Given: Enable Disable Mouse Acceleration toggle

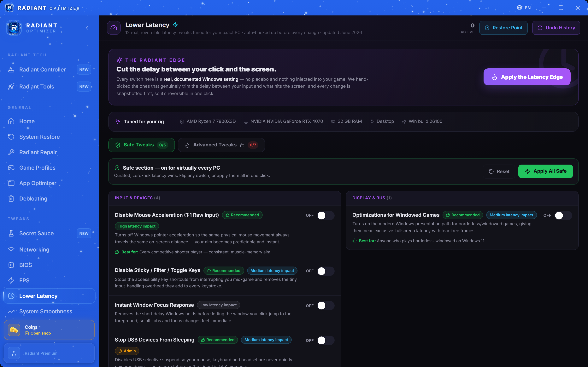Looking at the screenshot, I should (x=326, y=215).
